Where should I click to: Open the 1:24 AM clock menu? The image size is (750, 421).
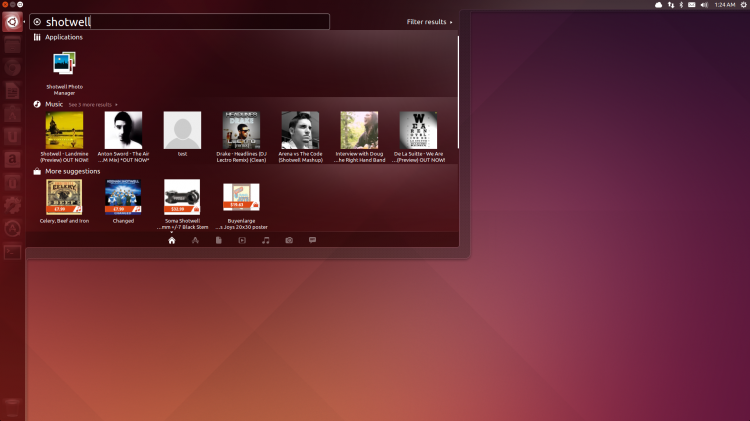point(725,5)
